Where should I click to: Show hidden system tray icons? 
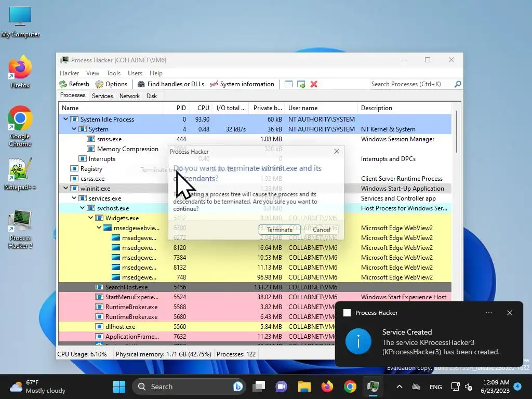[400, 387]
